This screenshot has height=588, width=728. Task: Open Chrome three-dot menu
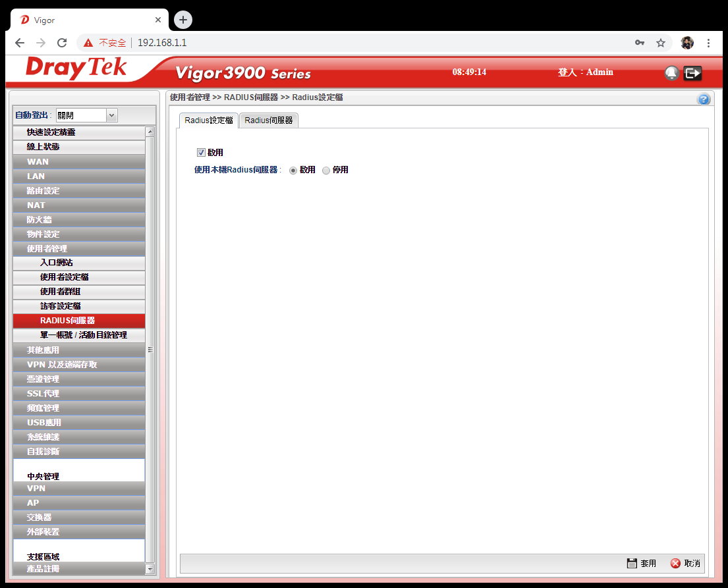pos(708,43)
